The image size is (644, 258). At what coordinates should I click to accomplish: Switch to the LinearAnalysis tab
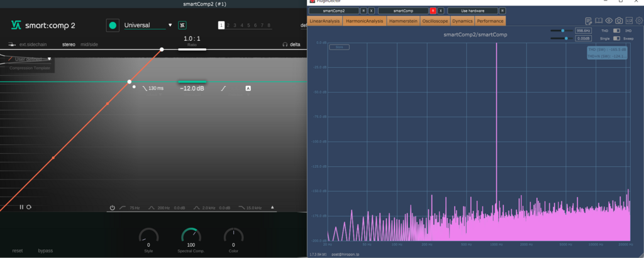pyautogui.click(x=325, y=21)
